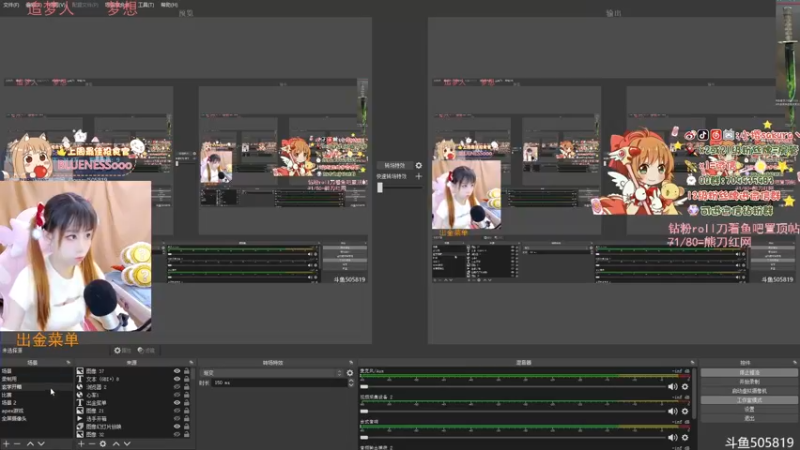Add a new scene with plus icon

[x=6, y=444]
